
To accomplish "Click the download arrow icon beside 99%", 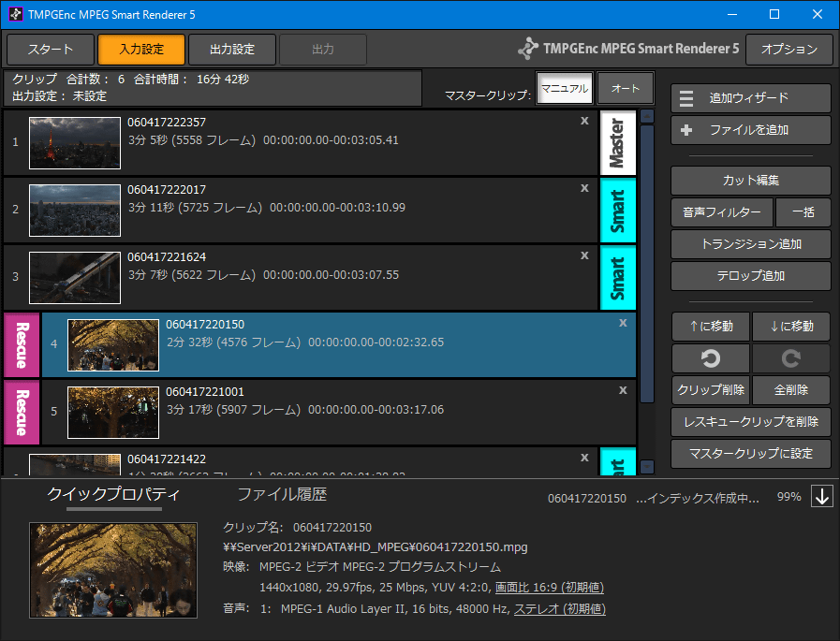I will [822, 496].
